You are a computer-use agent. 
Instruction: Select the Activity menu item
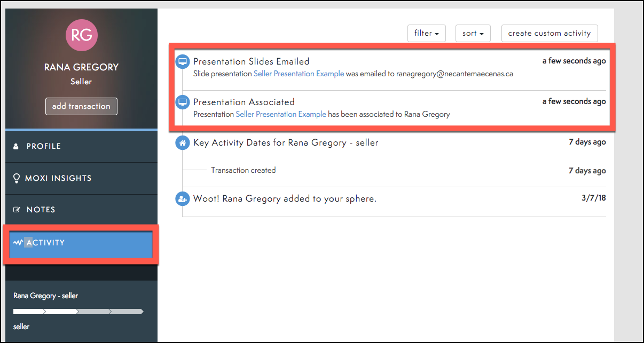point(81,243)
